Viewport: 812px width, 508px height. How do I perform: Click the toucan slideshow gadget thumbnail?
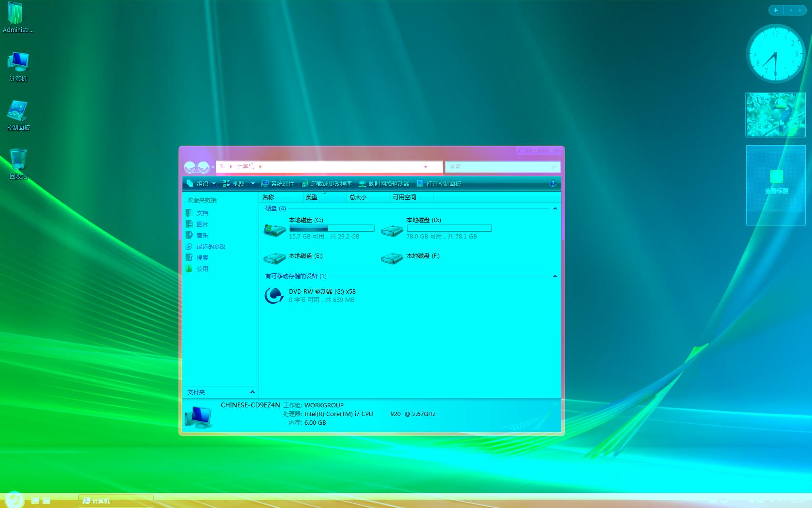click(775, 115)
